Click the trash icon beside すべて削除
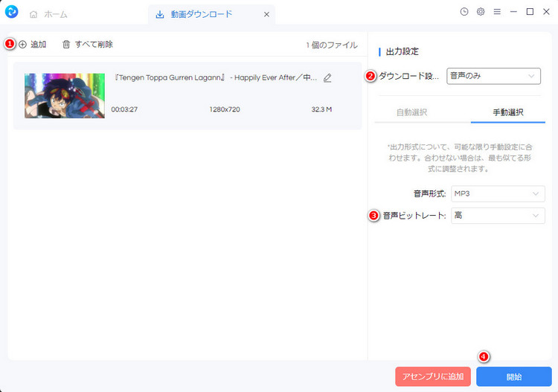The width and height of the screenshot is (558, 392). pyautogui.click(x=66, y=45)
